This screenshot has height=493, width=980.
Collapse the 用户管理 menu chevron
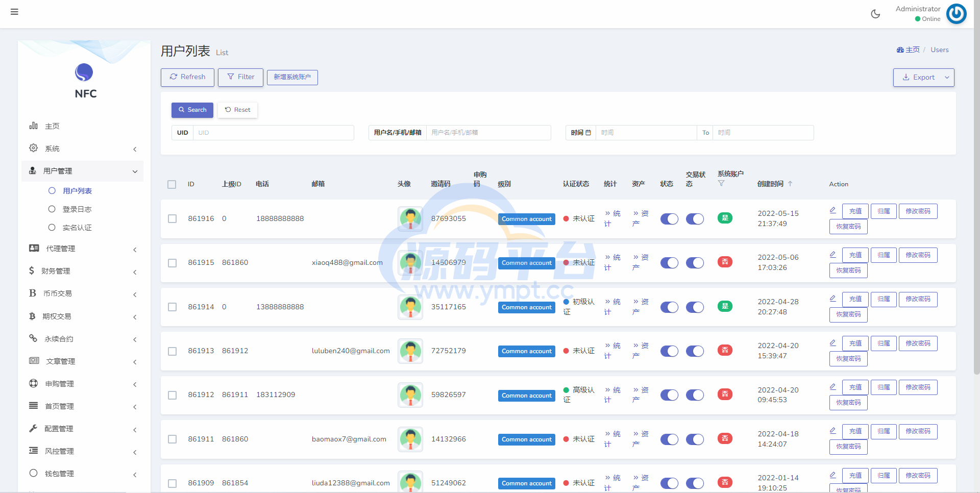click(135, 171)
